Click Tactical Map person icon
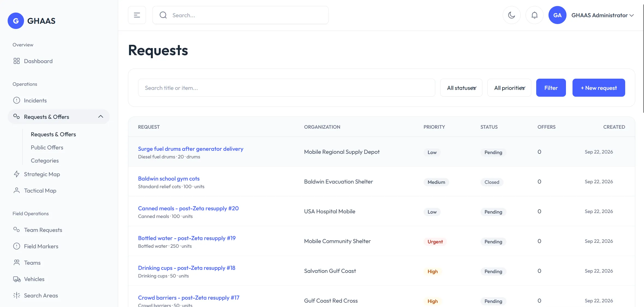Image resolution: width=644 pixels, height=307 pixels. pos(17,190)
